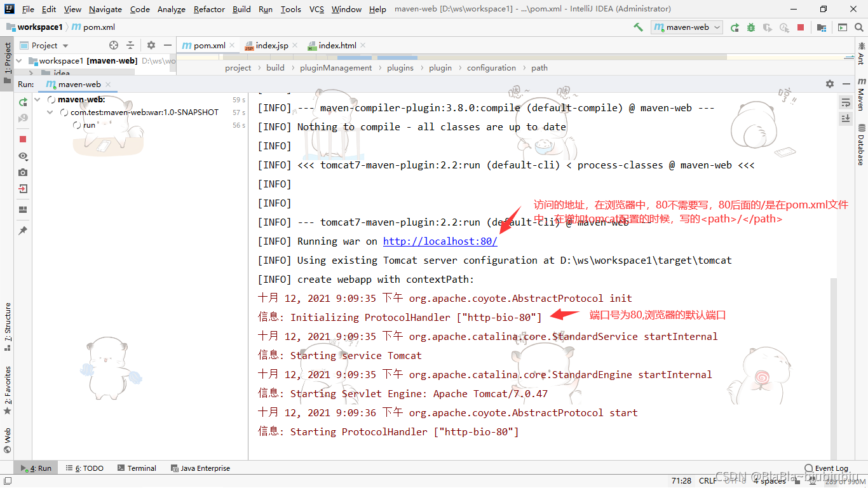Open the Terminal tool window
This screenshot has height=488, width=868.
point(137,468)
